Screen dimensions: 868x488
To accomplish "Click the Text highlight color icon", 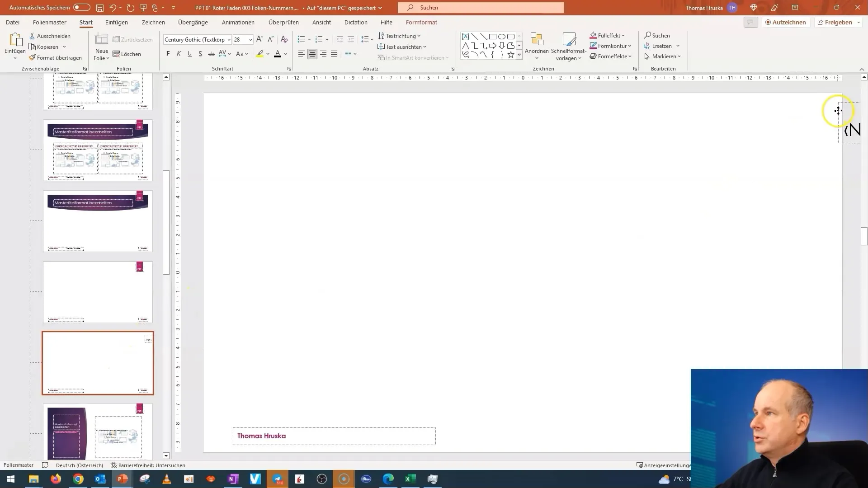I will tap(259, 54).
